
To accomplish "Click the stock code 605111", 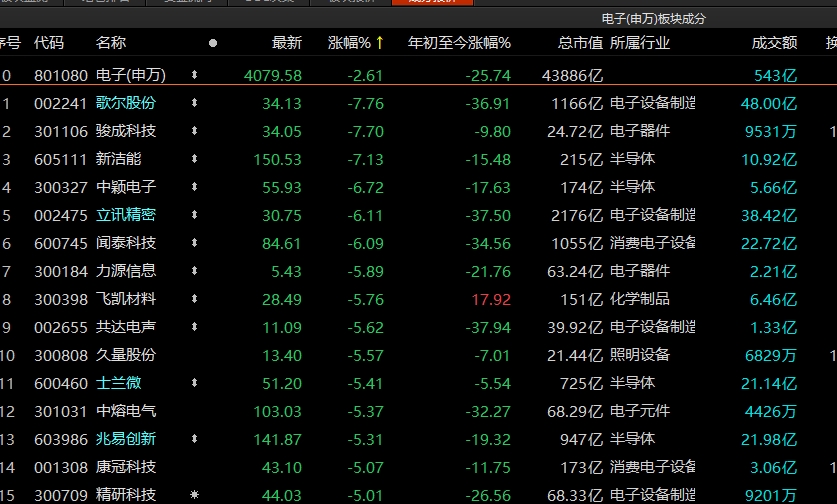I will tap(60, 160).
